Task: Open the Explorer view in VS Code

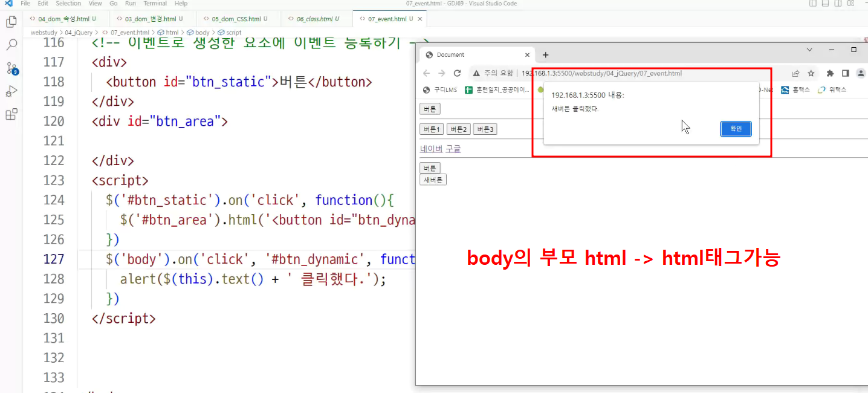Action: (11, 22)
